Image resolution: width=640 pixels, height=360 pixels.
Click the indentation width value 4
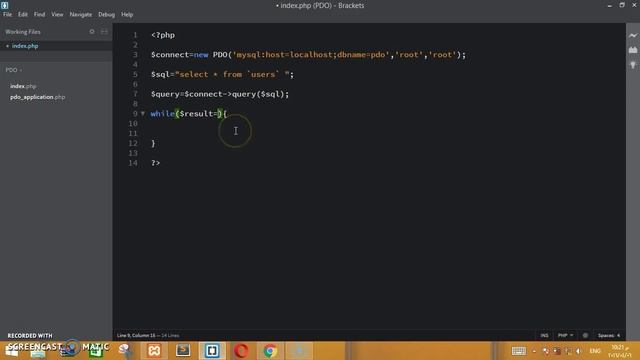tap(618, 336)
